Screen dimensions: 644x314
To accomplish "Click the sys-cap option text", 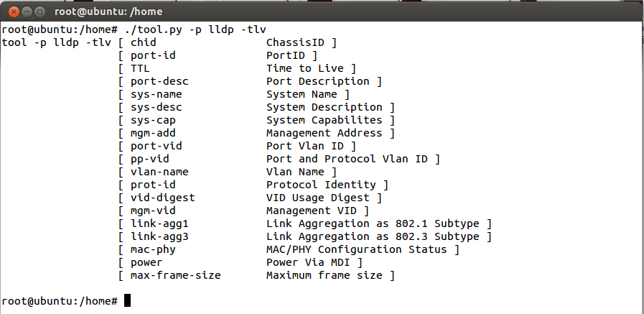I will coord(153,120).
